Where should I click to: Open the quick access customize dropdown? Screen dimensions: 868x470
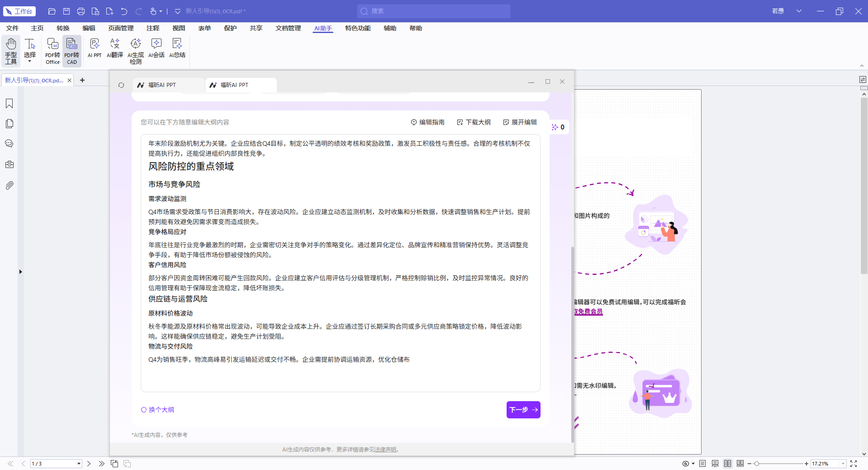point(178,11)
